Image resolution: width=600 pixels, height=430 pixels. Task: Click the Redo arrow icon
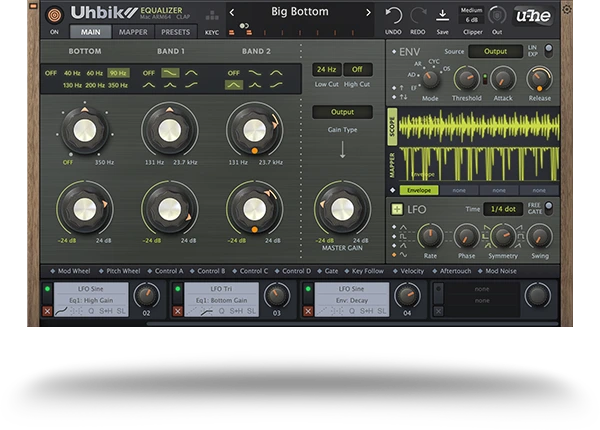[x=417, y=14]
